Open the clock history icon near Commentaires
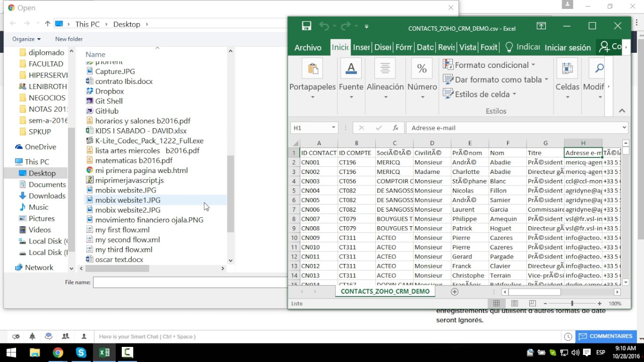 [568, 337]
